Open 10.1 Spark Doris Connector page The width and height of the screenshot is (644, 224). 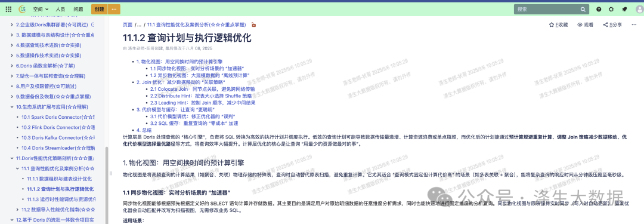coord(58,117)
